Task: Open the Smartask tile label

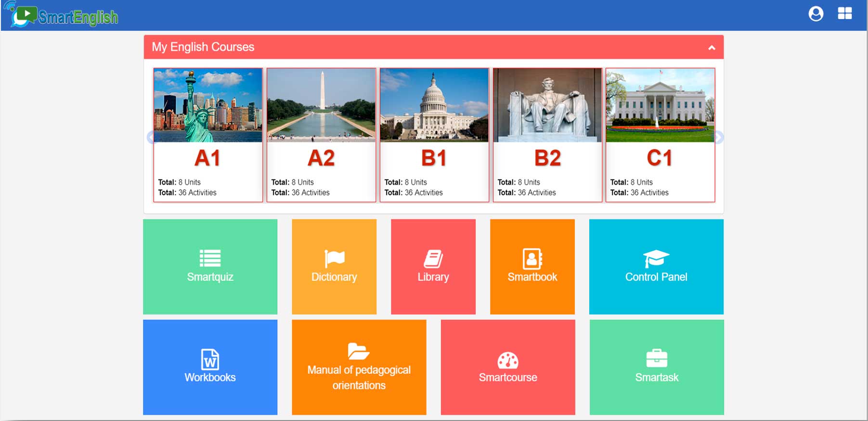Action: [657, 378]
